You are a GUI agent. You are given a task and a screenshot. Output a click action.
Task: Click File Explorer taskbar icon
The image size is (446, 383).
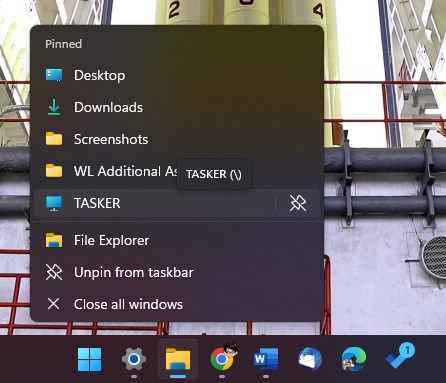tap(178, 359)
